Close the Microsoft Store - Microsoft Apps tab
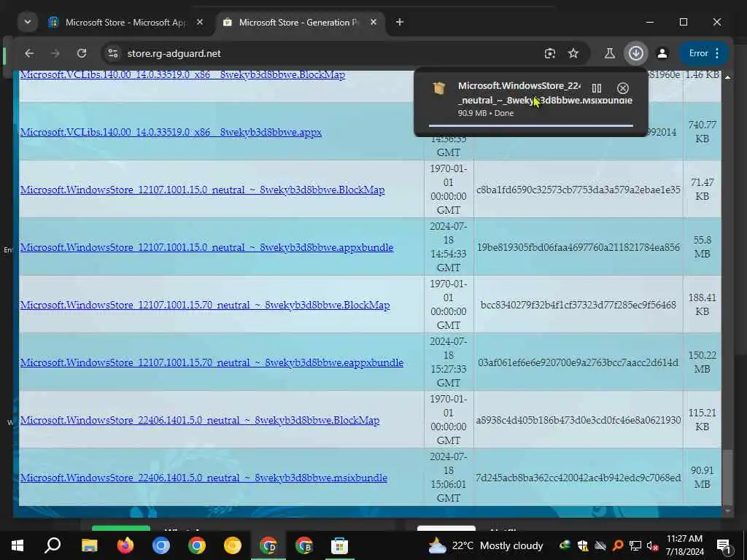 (x=200, y=22)
